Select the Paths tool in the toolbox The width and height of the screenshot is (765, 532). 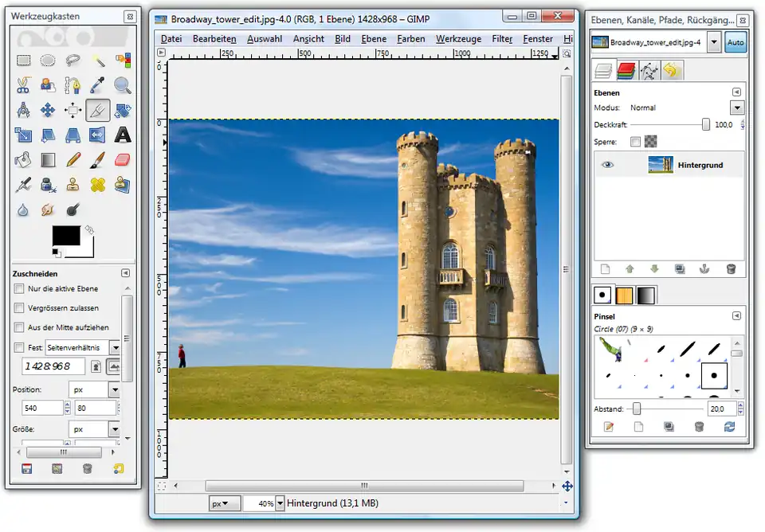pos(73,85)
